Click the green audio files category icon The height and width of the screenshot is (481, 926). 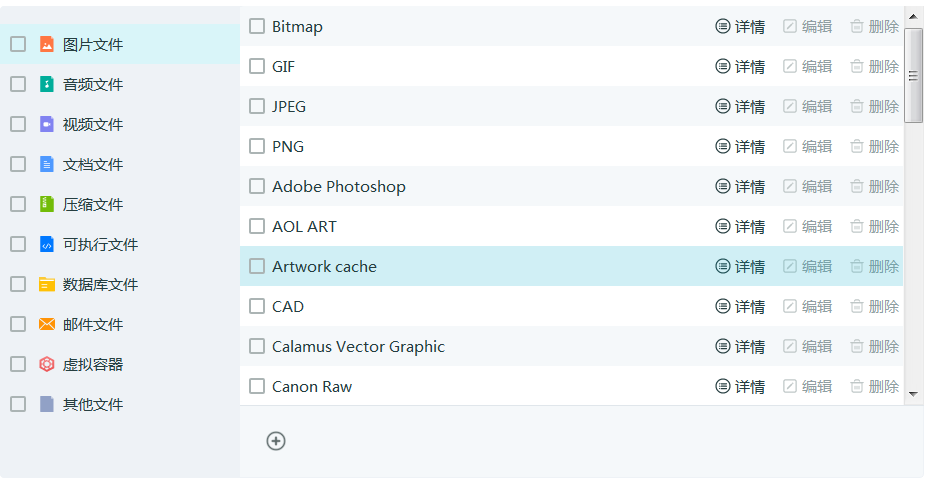(x=47, y=84)
